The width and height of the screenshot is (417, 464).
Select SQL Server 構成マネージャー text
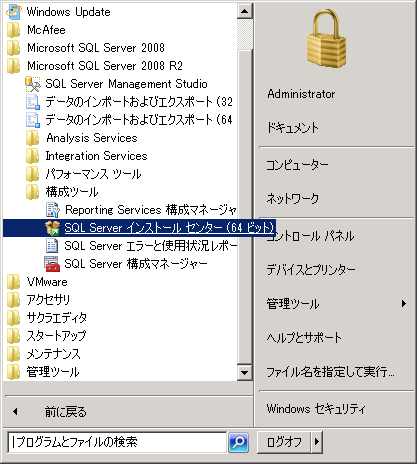click(136, 264)
